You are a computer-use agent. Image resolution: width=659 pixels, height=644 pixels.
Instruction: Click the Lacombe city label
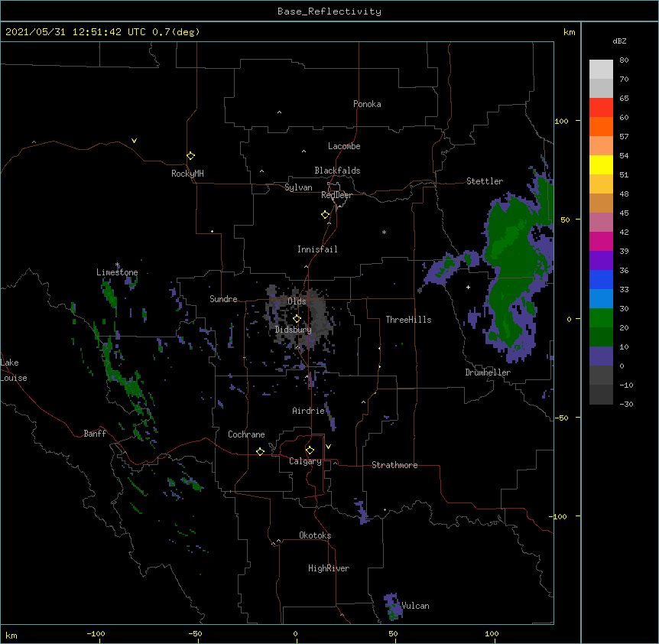(x=344, y=146)
